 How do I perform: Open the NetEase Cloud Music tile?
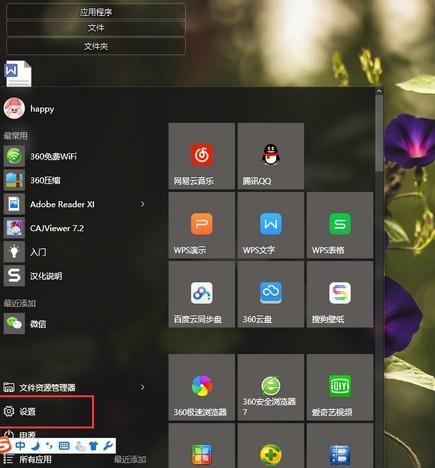point(202,156)
